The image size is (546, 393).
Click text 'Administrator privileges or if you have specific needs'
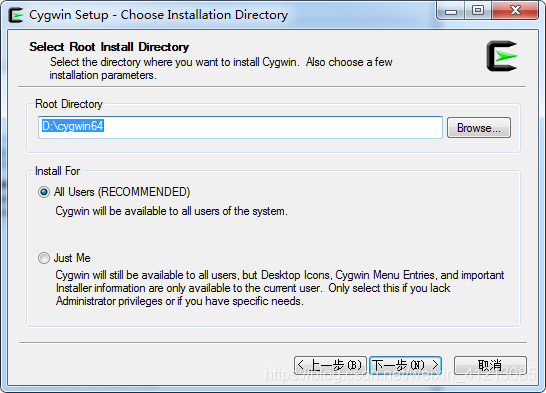click(179, 301)
